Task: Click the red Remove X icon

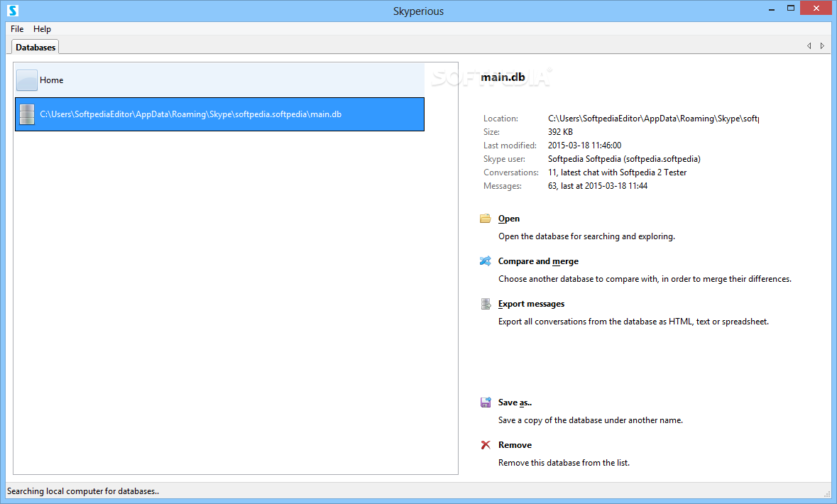Action: [x=485, y=445]
